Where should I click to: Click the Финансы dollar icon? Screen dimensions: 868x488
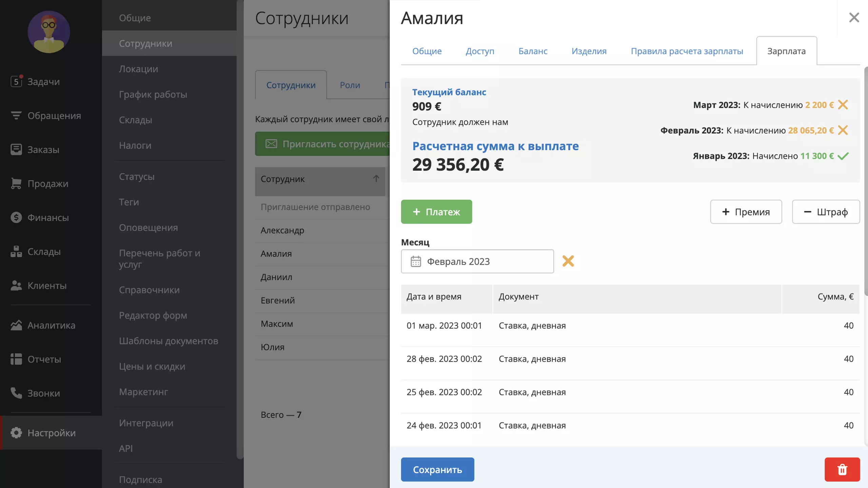click(16, 217)
